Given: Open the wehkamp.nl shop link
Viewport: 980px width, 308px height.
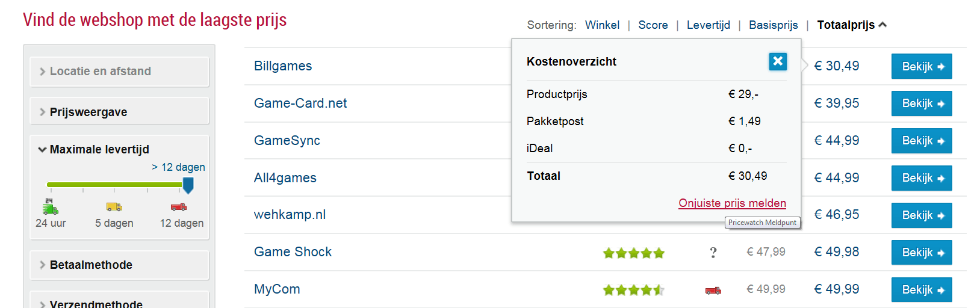Looking at the screenshot, I should (290, 215).
